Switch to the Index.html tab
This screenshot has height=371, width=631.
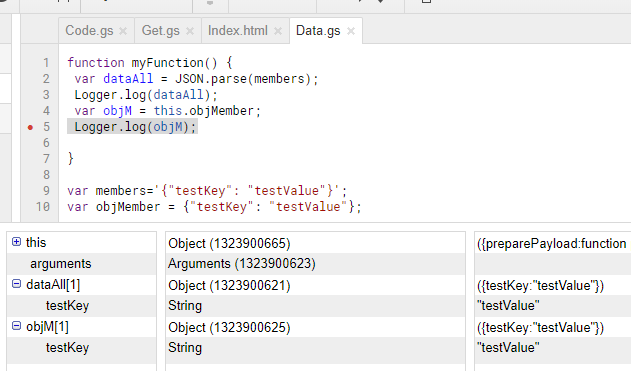(237, 31)
